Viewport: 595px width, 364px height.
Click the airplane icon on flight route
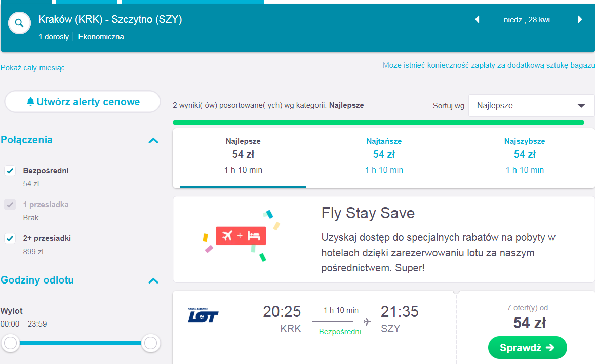pos(367,322)
